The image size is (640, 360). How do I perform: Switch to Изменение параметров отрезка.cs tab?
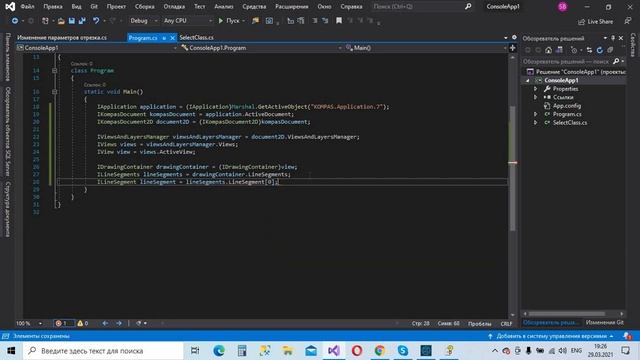click(62, 38)
